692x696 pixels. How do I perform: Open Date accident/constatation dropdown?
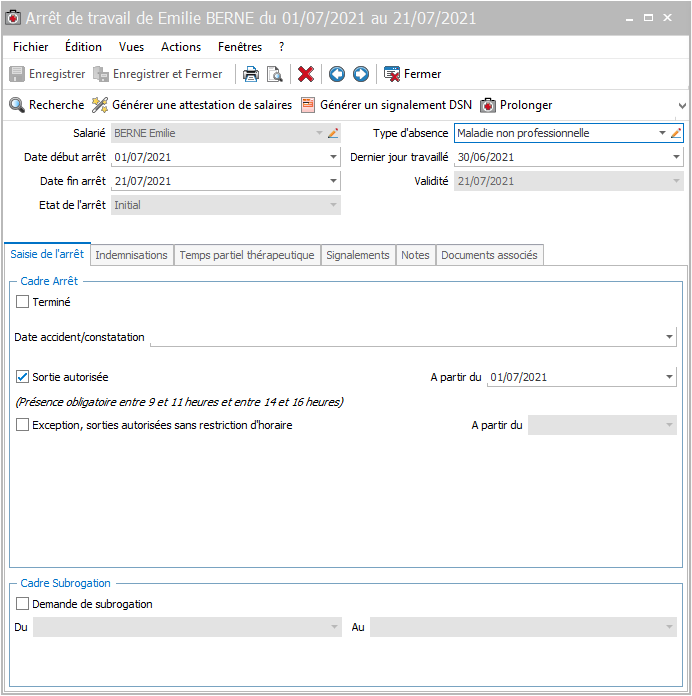point(669,338)
